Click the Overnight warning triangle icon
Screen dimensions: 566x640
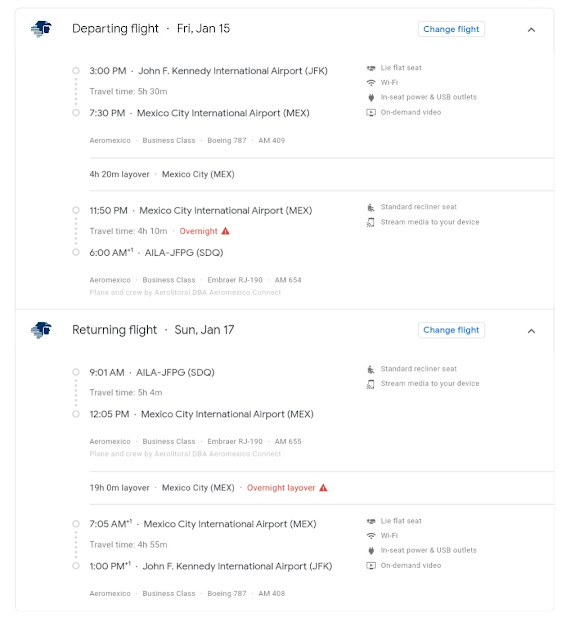tap(225, 231)
